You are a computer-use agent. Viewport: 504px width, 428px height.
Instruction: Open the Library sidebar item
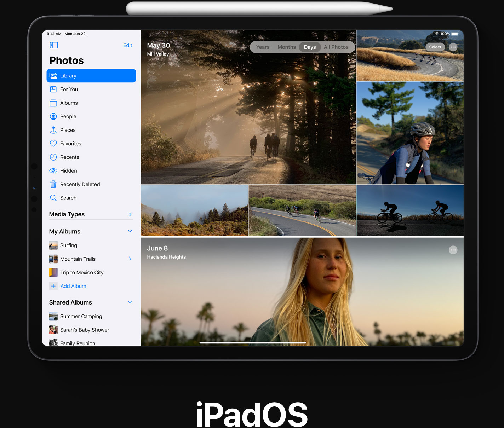pos(91,76)
